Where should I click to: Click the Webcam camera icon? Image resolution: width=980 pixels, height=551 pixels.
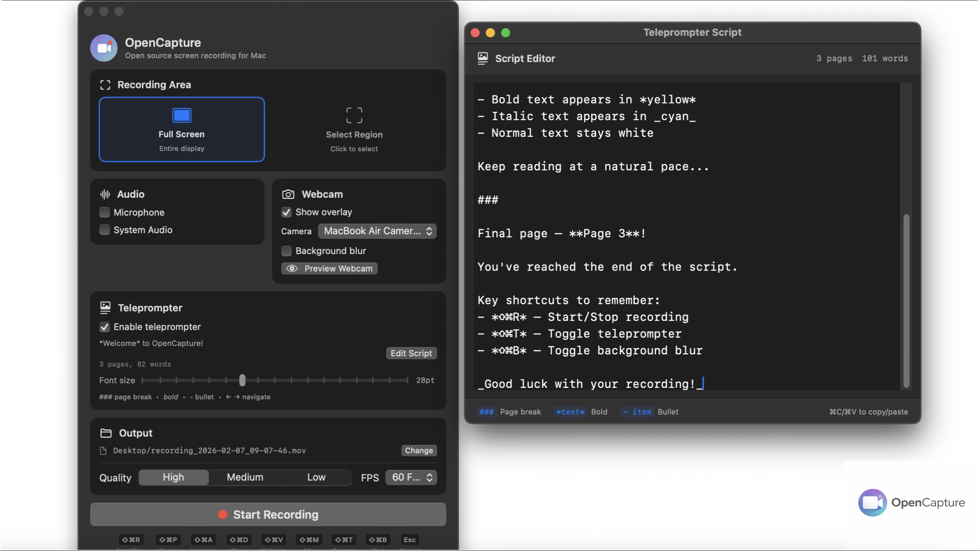click(288, 194)
